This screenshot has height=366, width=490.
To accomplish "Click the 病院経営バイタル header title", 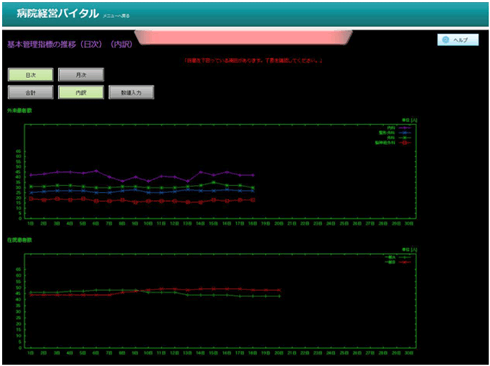I will point(58,13).
